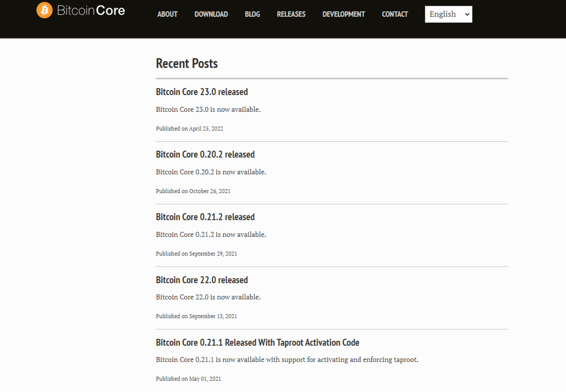Open the 0.21.1 Taproot Activation Code post
566x392 pixels.
point(257,343)
